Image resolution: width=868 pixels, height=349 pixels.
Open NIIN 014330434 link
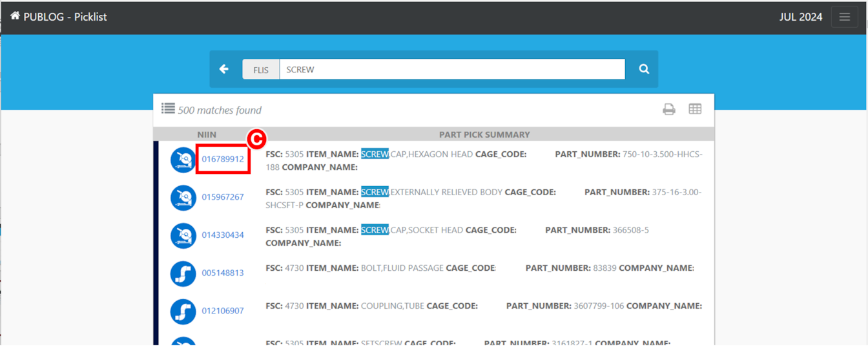(223, 235)
